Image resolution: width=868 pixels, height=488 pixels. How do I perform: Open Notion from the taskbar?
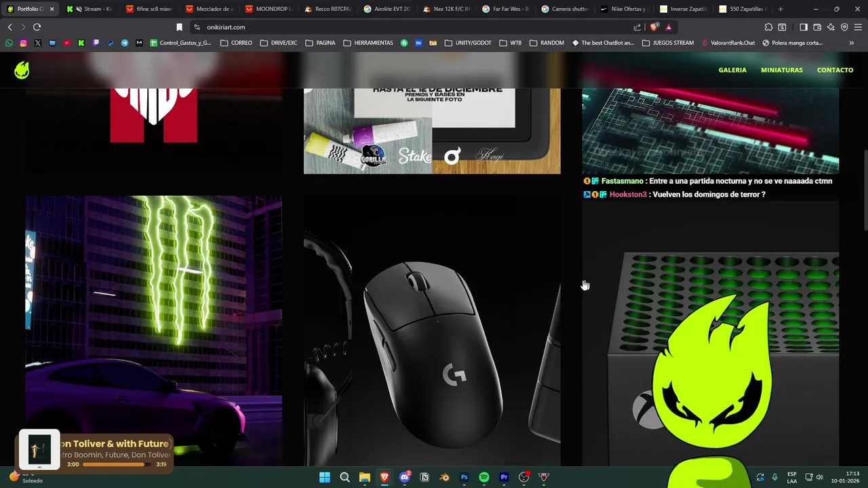pyautogui.click(x=425, y=477)
